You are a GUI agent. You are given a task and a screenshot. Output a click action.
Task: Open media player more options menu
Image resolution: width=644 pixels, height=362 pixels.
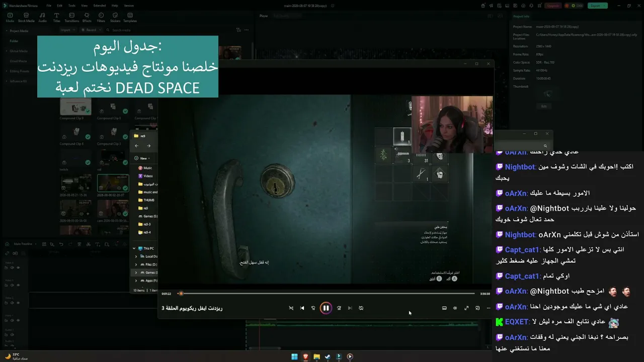tap(489, 308)
